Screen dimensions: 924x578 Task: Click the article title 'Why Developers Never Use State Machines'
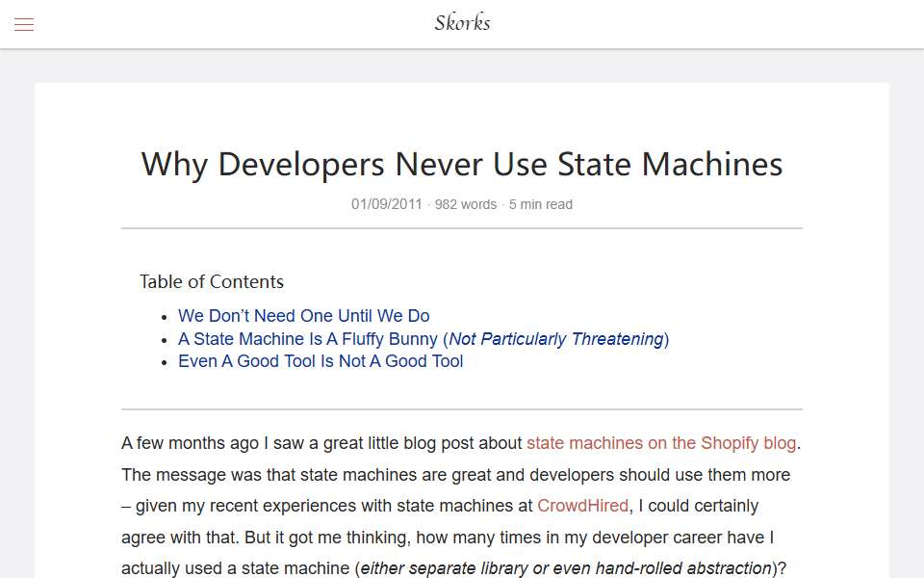(x=462, y=164)
